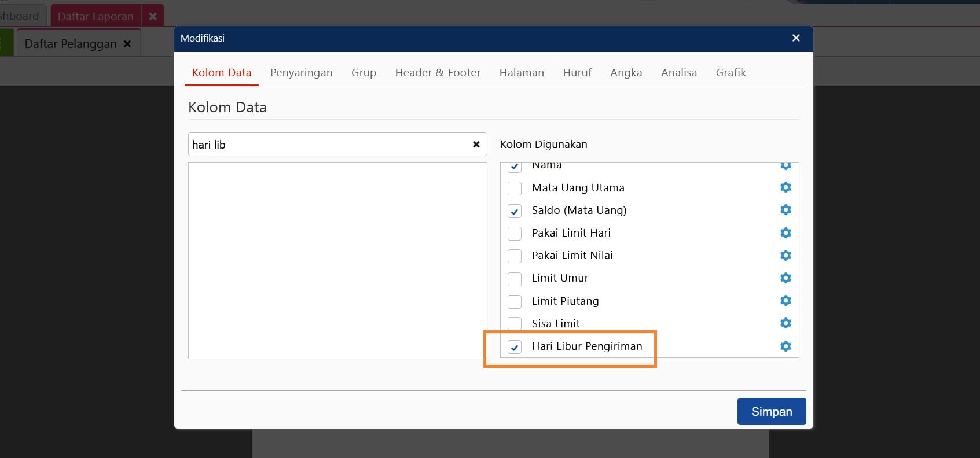The height and width of the screenshot is (458, 980).
Task: Enable the Mata Uang Utama checkbox
Action: (x=515, y=189)
